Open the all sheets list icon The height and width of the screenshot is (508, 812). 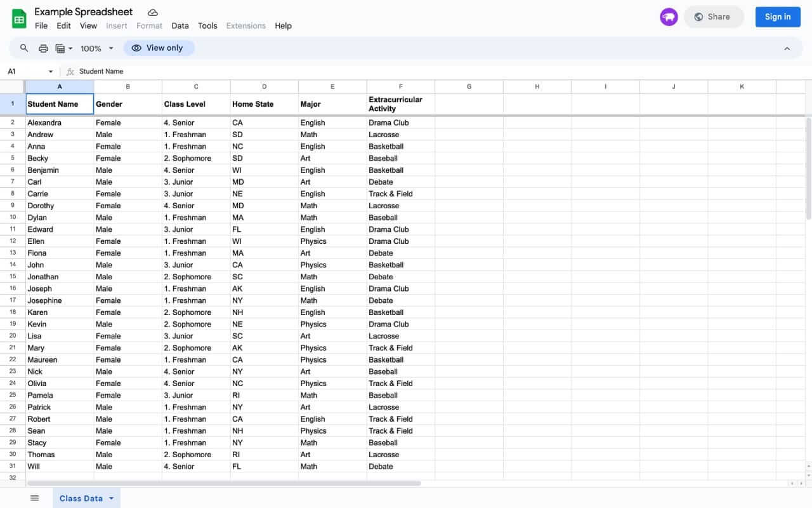point(35,498)
